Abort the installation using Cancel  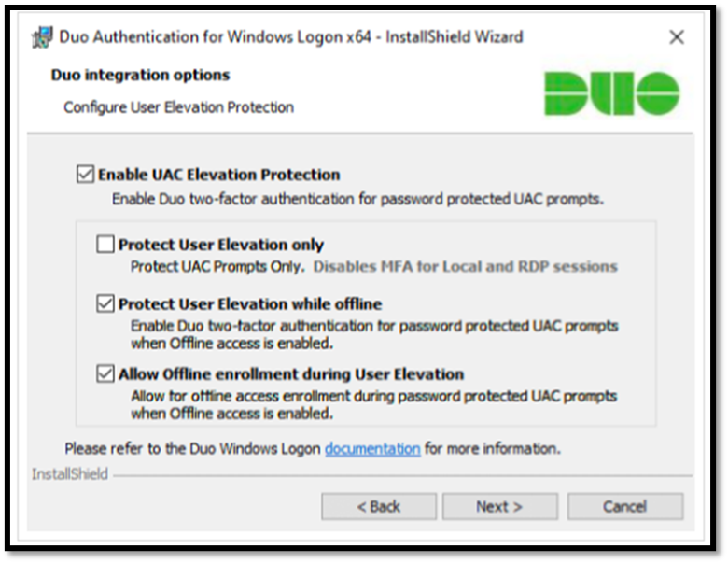(625, 506)
